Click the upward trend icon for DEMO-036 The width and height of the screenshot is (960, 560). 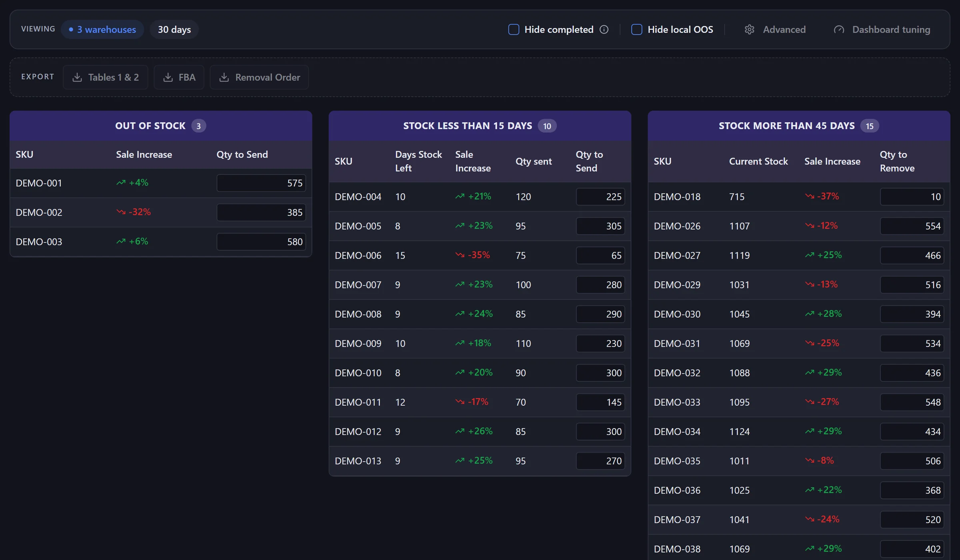810,490
